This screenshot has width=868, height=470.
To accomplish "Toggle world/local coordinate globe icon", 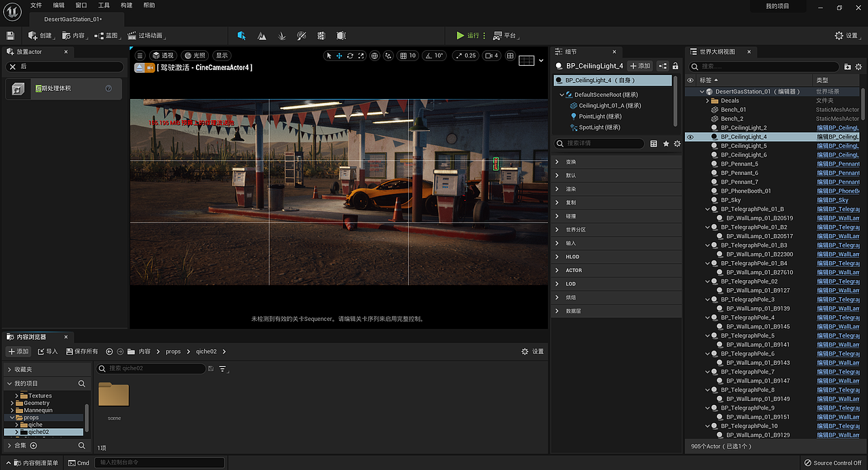I will (375, 56).
